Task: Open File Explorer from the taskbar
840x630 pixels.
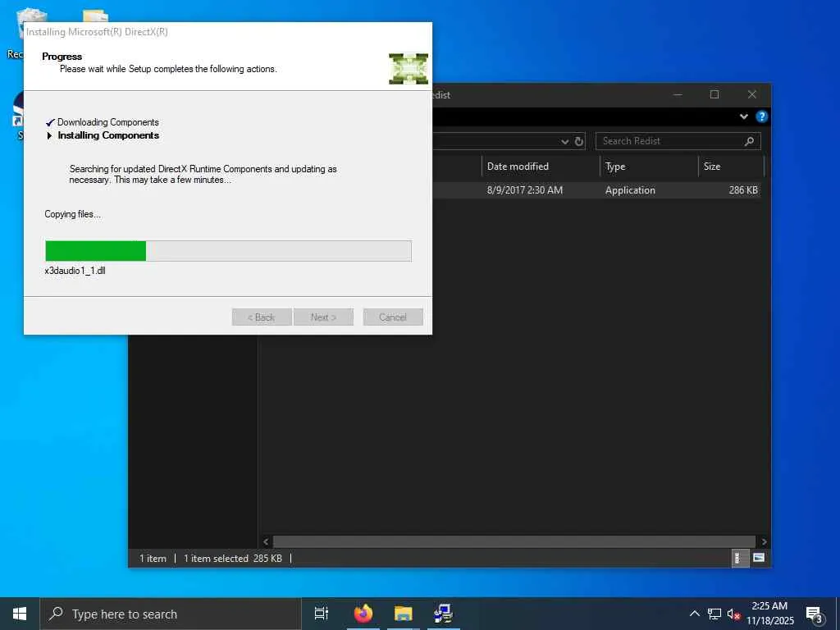Action: click(x=403, y=614)
